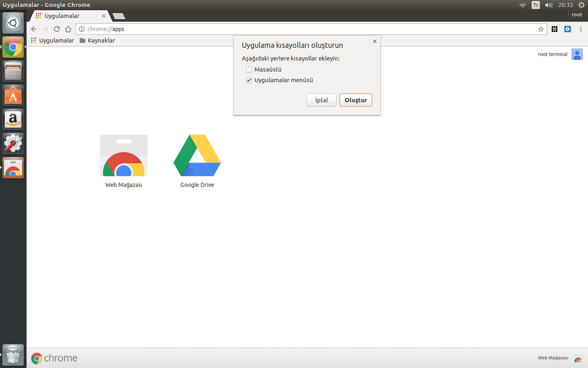Image resolution: width=588 pixels, height=368 pixels.
Task: Open the Wi-Fi network indicator
Action: click(x=523, y=5)
